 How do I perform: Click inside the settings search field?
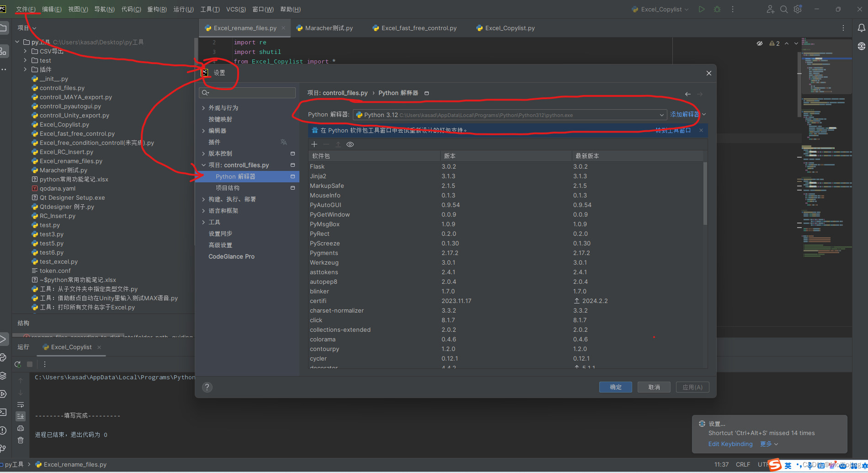coord(247,92)
